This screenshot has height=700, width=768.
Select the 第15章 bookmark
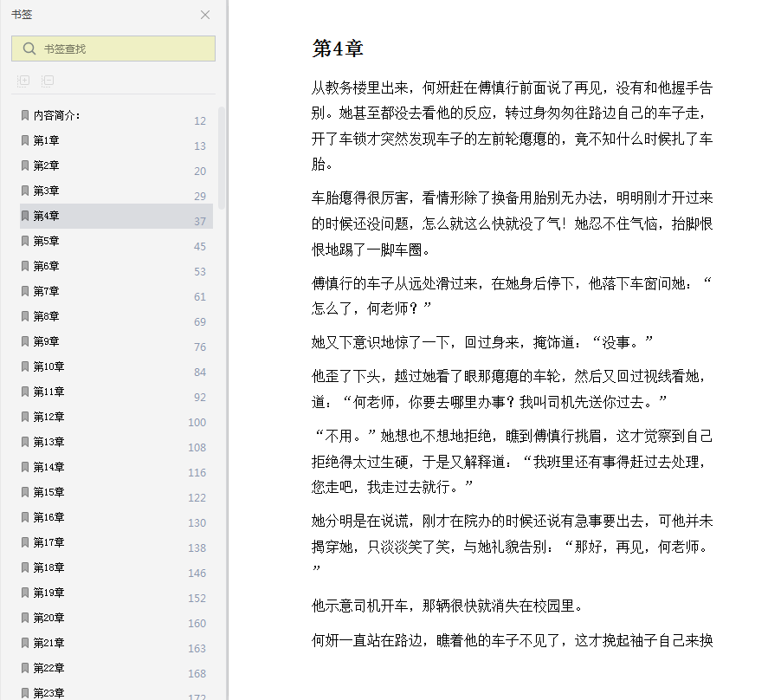coord(116,493)
